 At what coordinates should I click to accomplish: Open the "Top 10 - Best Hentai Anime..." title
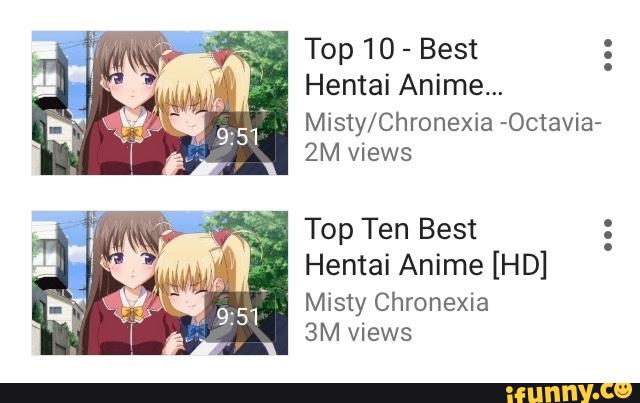pyautogui.click(x=403, y=67)
